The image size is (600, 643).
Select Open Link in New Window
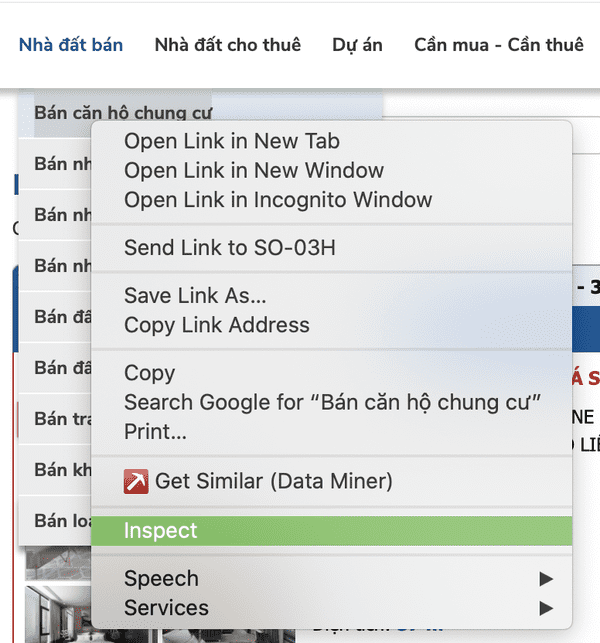[254, 170]
